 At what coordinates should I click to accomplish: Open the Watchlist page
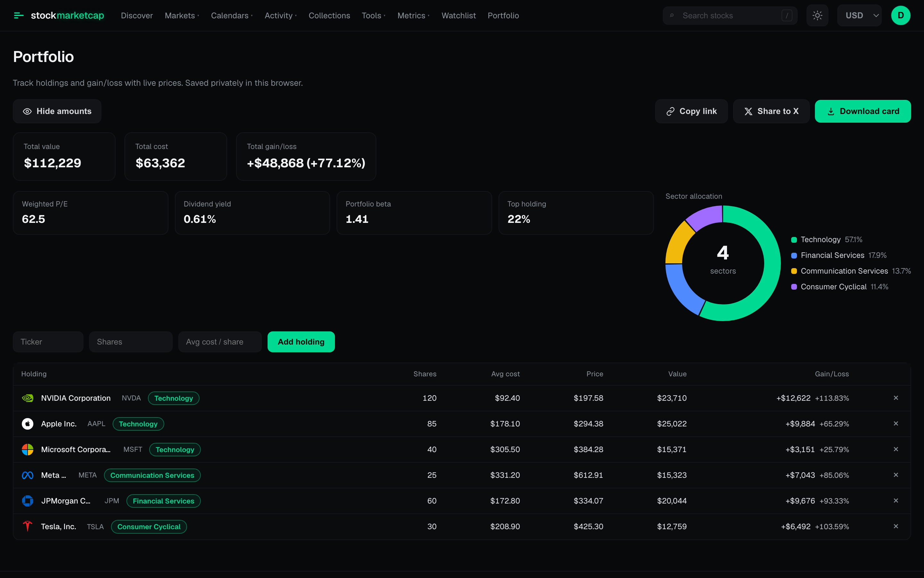458,16
